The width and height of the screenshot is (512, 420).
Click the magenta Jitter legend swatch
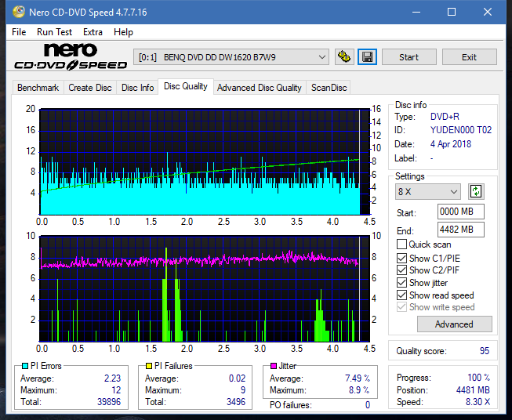274,366
